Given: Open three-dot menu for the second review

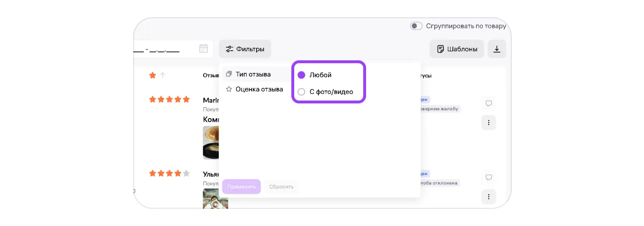Looking at the screenshot, I should [488, 197].
